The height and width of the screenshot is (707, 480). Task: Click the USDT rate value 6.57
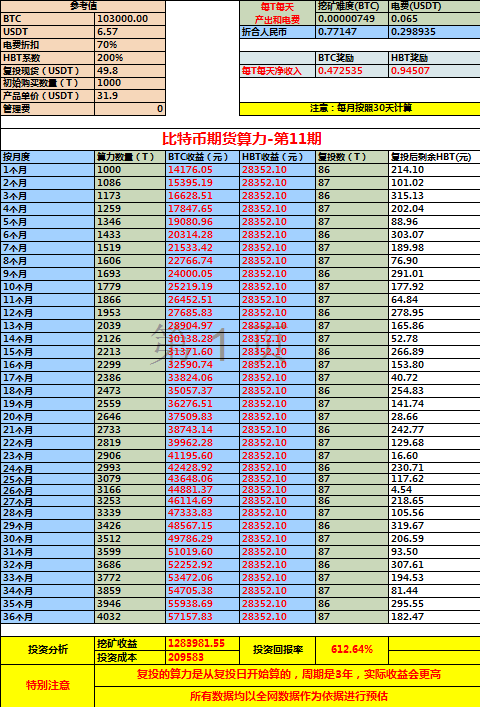130,32
